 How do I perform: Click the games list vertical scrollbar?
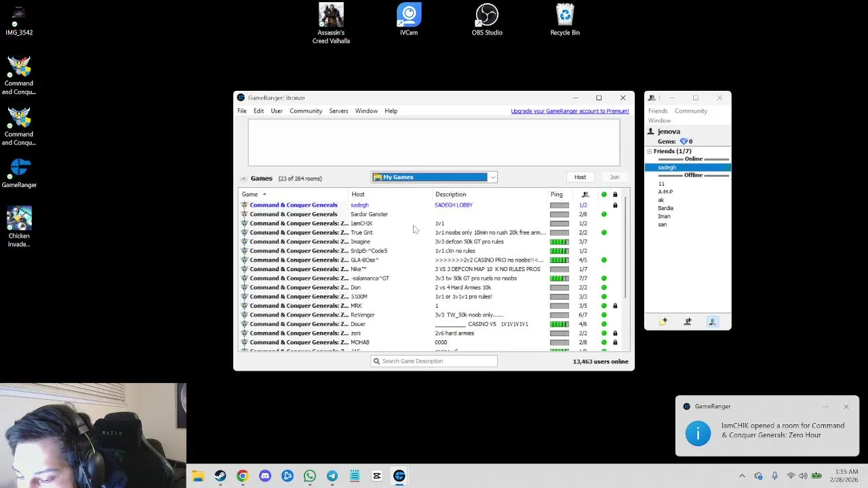(627, 247)
